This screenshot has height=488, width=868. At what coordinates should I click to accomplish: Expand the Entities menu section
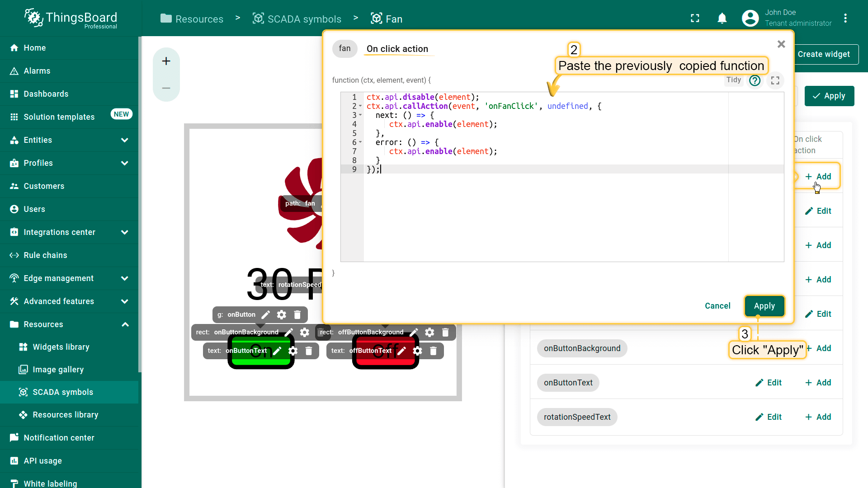[x=125, y=140]
